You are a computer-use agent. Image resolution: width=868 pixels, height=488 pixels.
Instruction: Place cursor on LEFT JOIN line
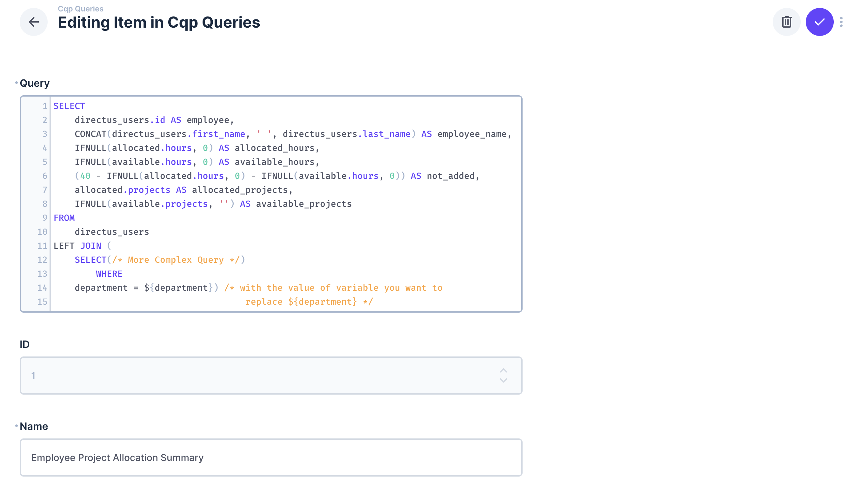(x=77, y=246)
